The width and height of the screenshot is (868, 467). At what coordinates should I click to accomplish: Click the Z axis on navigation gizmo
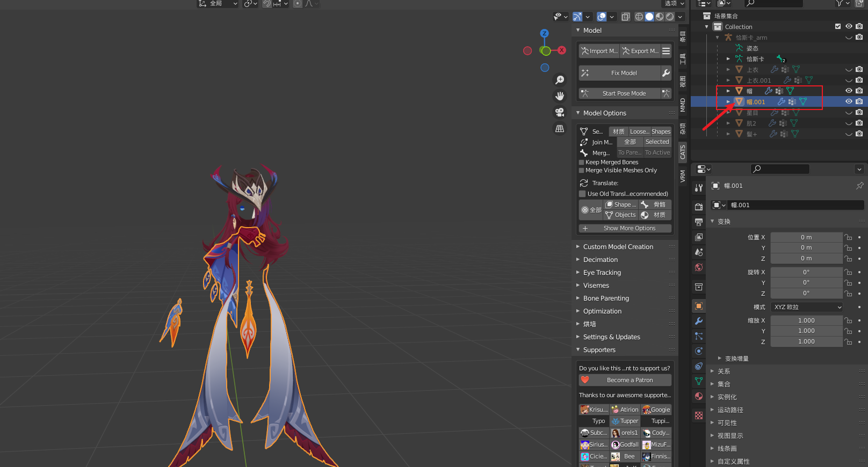tap(545, 33)
